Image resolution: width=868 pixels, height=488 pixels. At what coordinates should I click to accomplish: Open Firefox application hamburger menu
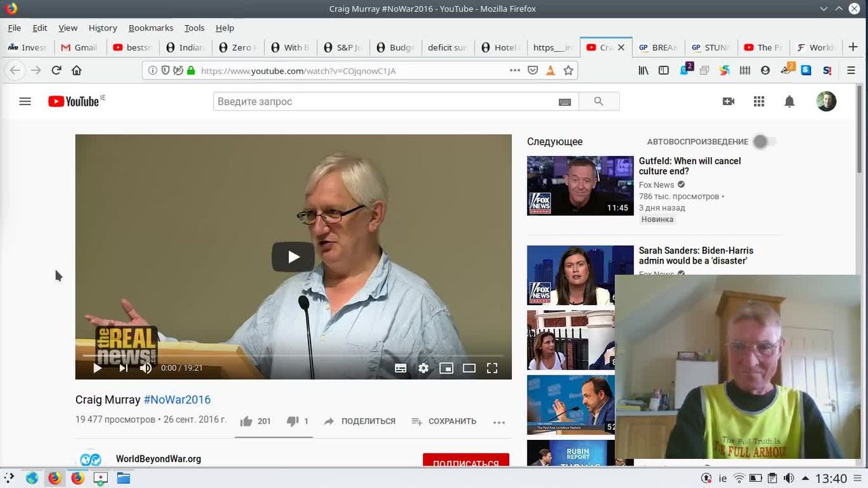(851, 70)
